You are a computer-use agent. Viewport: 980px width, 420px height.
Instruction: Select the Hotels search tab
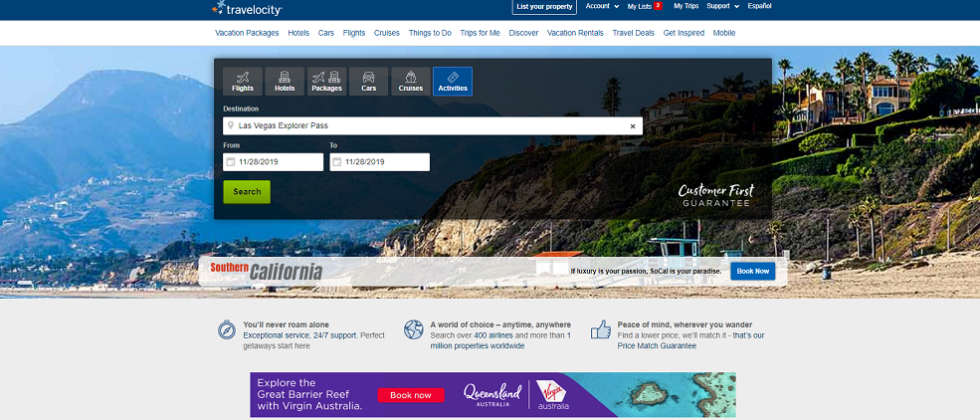click(285, 82)
